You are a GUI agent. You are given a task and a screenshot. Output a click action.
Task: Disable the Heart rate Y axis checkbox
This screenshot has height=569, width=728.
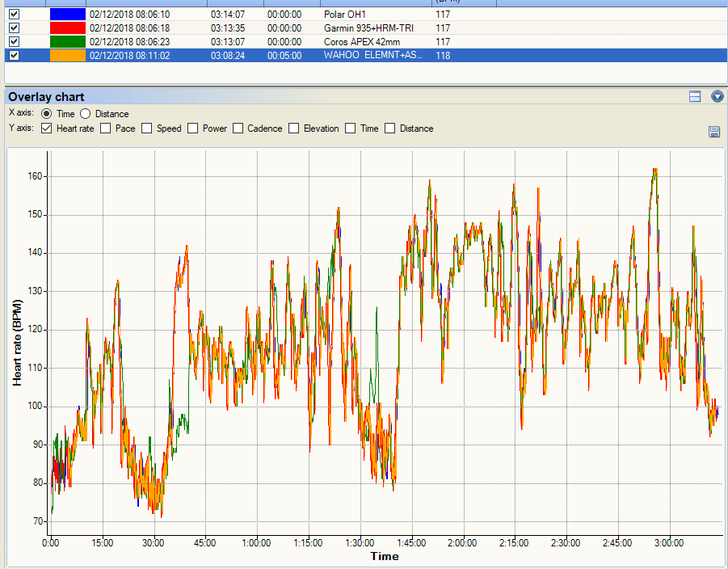[47, 129]
